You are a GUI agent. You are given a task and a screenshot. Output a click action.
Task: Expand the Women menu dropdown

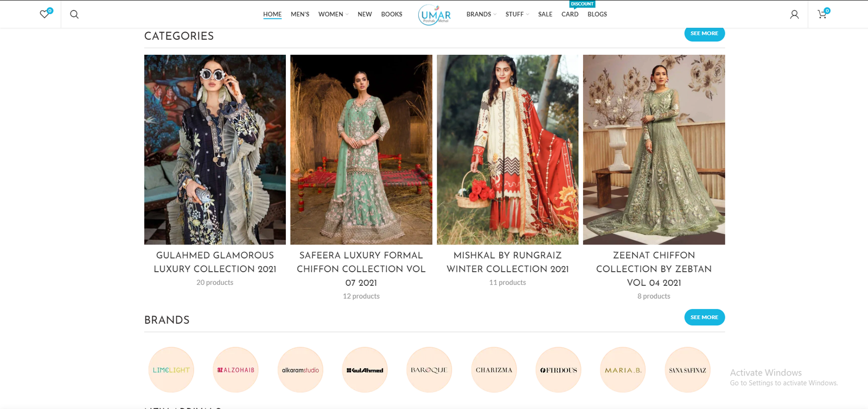pyautogui.click(x=333, y=14)
